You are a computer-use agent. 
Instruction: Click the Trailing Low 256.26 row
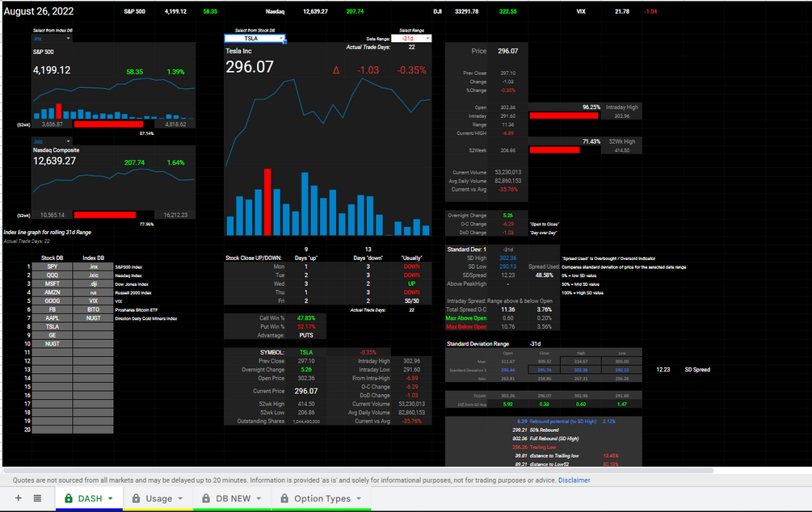(535, 447)
